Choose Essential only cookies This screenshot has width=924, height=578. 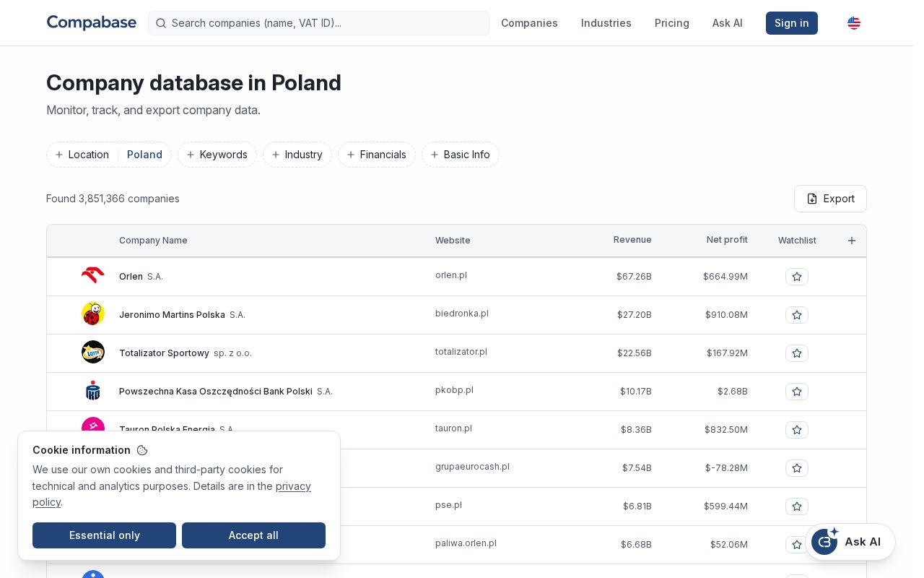104,535
